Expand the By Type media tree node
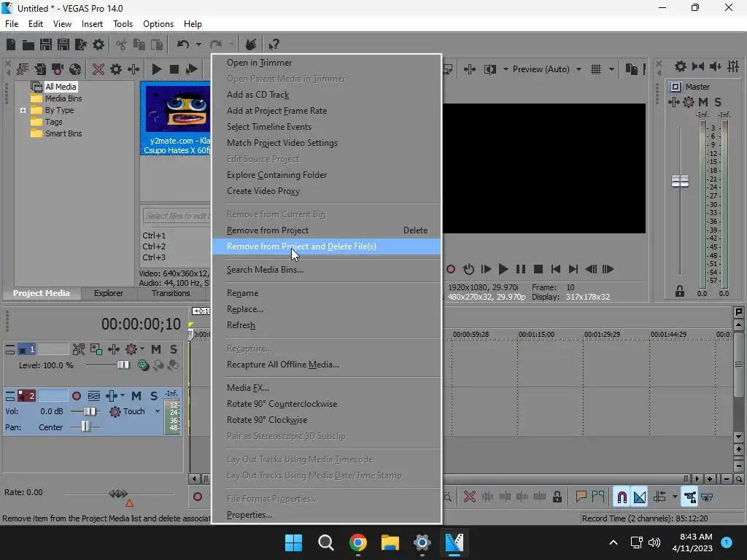Viewport: 747px width, 560px height. tap(23, 111)
